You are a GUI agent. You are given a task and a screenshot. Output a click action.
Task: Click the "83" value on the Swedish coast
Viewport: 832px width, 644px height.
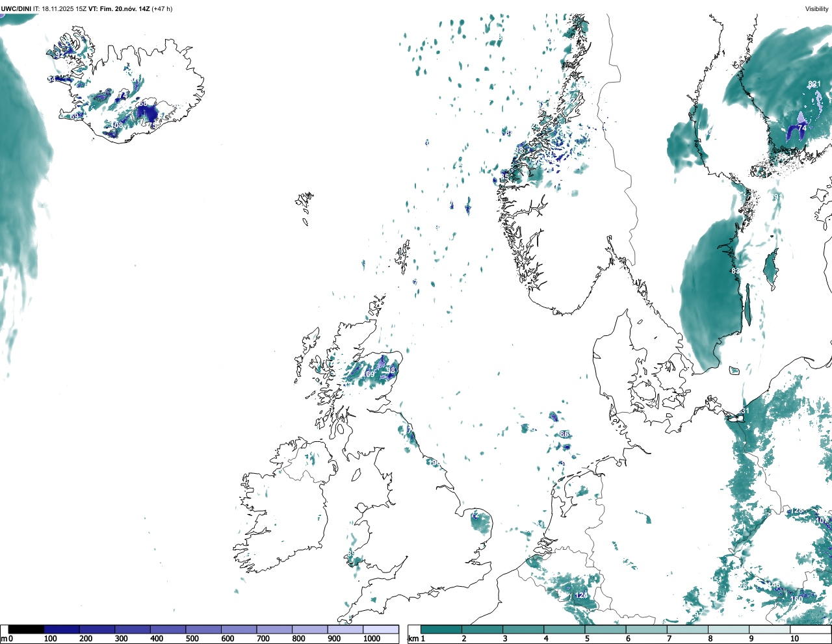point(735,270)
